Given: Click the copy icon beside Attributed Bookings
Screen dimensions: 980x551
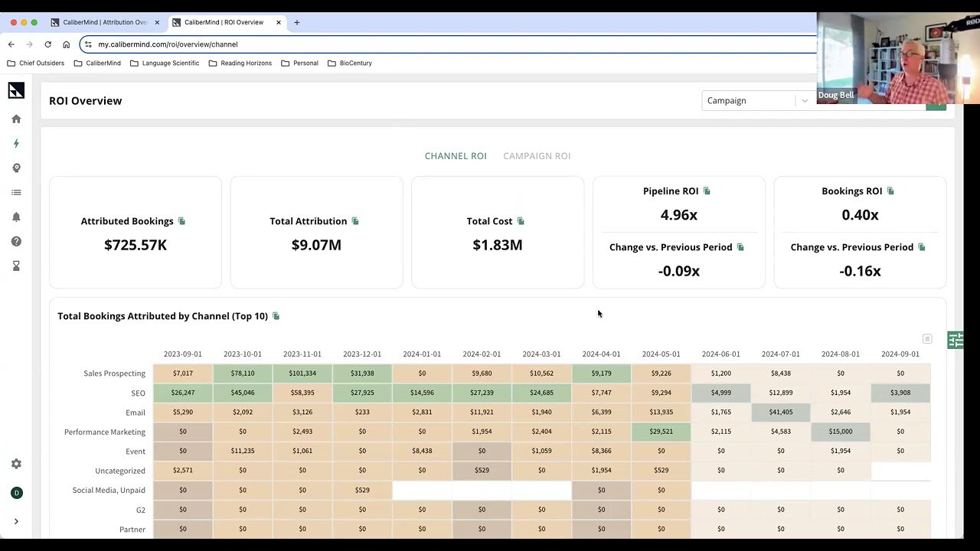Looking at the screenshot, I should click(x=181, y=220).
